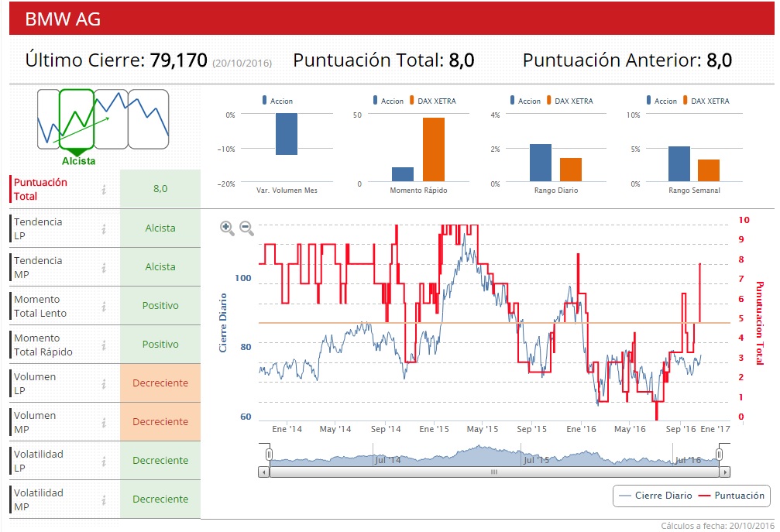Viewport: 780px width, 532px height.
Task: Toggle Accion legend in Rango Diario chart
Action: click(525, 101)
